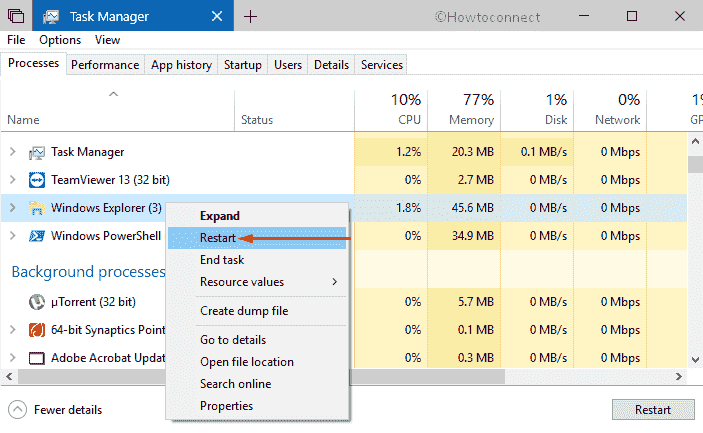This screenshot has width=703, height=433.
Task: Click the horizontal scrollbar right arrow
Action: pyautogui.click(x=679, y=377)
